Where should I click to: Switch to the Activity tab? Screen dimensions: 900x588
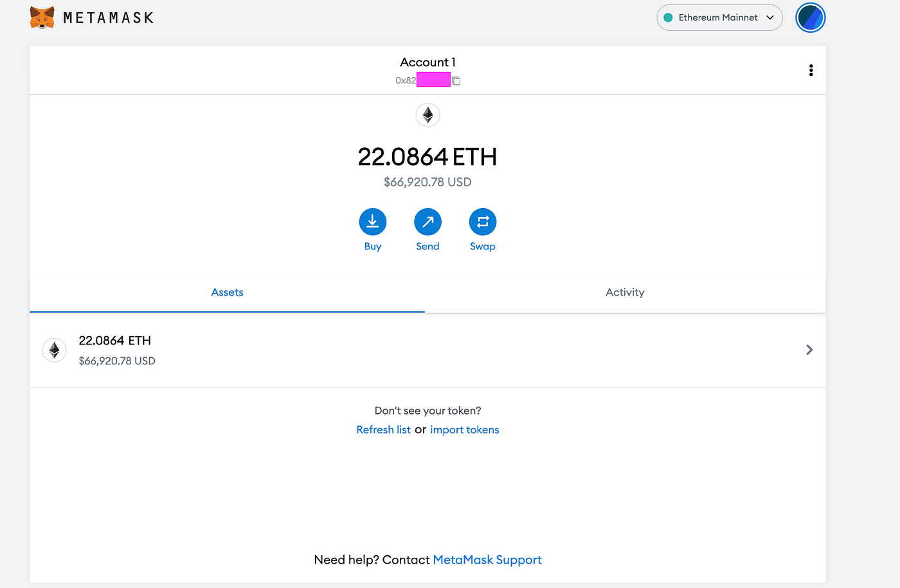(x=625, y=292)
